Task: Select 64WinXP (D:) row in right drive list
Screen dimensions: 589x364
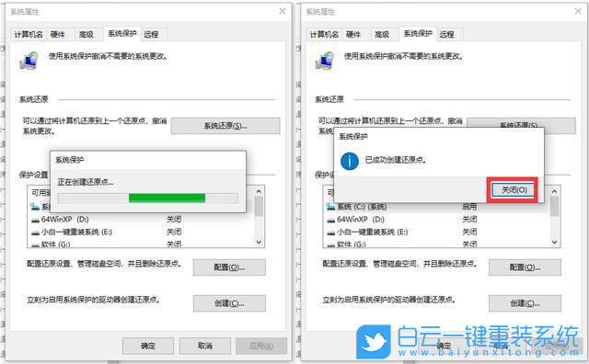Action: [437, 220]
